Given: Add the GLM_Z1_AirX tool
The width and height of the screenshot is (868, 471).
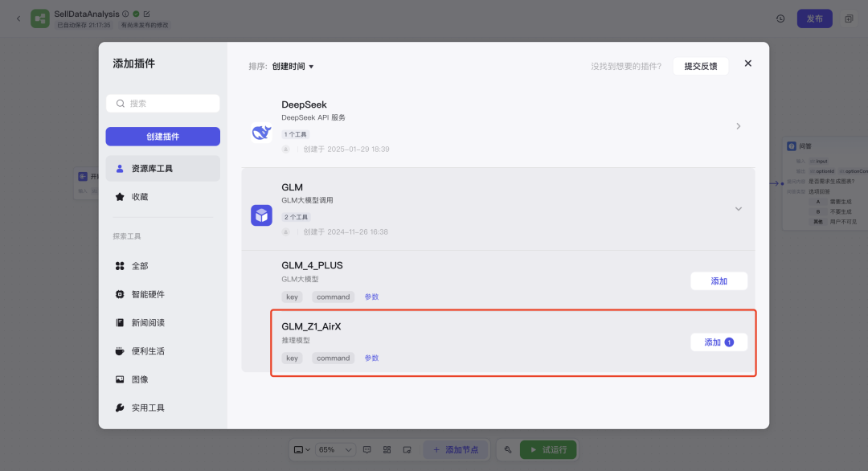Looking at the screenshot, I should pyautogui.click(x=719, y=342).
